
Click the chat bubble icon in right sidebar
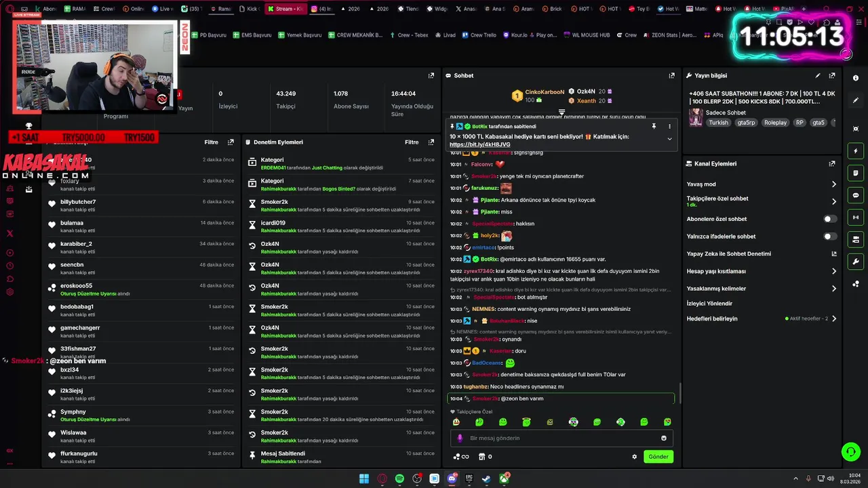(x=856, y=195)
